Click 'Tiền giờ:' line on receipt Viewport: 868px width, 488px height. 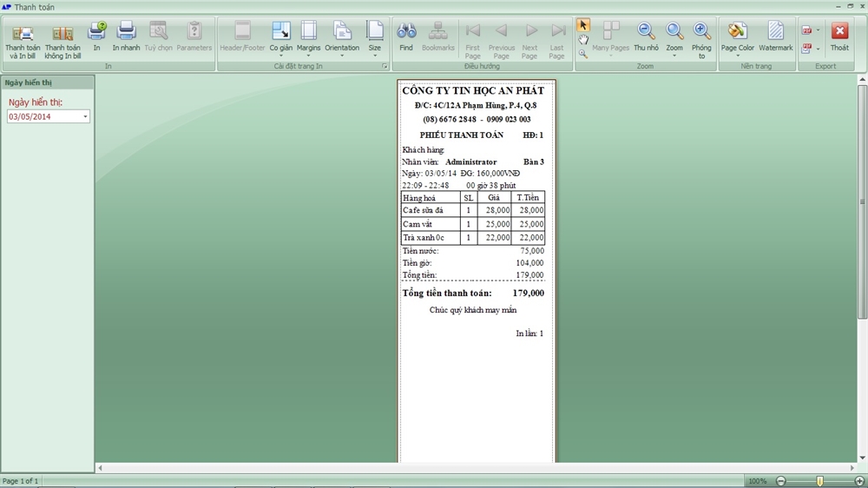(473, 263)
